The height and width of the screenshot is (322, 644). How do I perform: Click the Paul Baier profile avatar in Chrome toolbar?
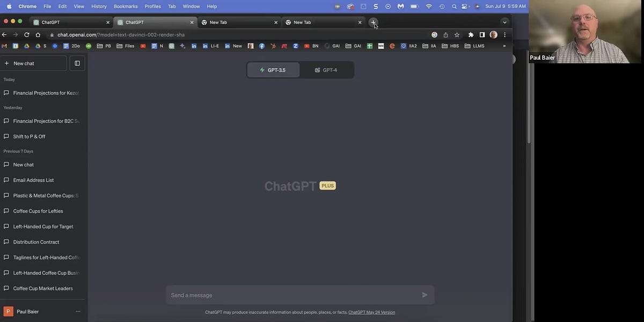[493, 34]
